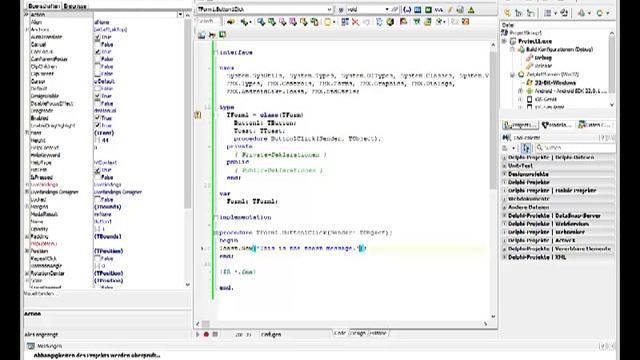Viewport: 640px width, 360px height.
Task: Switch to the Code editor tab
Action: coord(340,333)
